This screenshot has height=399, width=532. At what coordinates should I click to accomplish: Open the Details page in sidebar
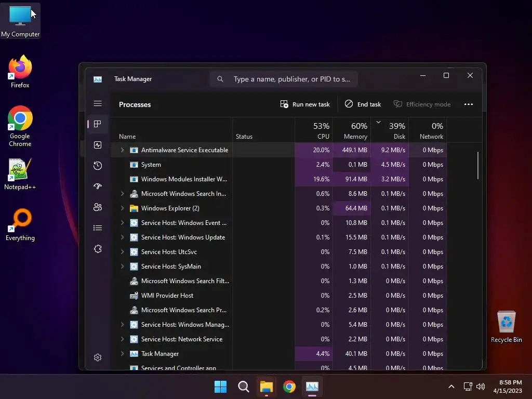(x=98, y=228)
